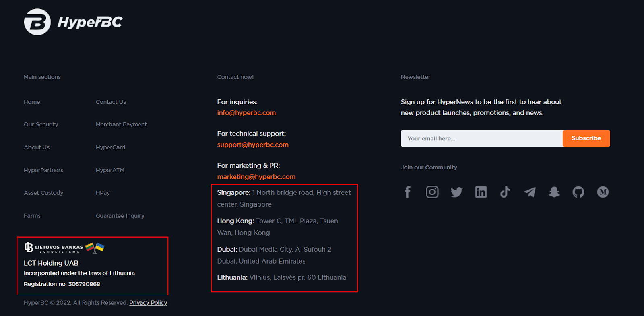Click support@hyperbc.com email link
The width and height of the screenshot is (644, 316).
(x=253, y=145)
